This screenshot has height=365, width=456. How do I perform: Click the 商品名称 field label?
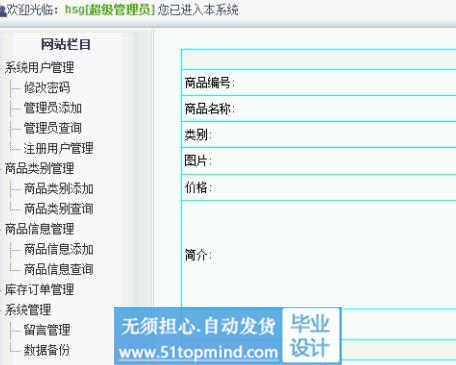pyautogui.click(x=209, y=109)
